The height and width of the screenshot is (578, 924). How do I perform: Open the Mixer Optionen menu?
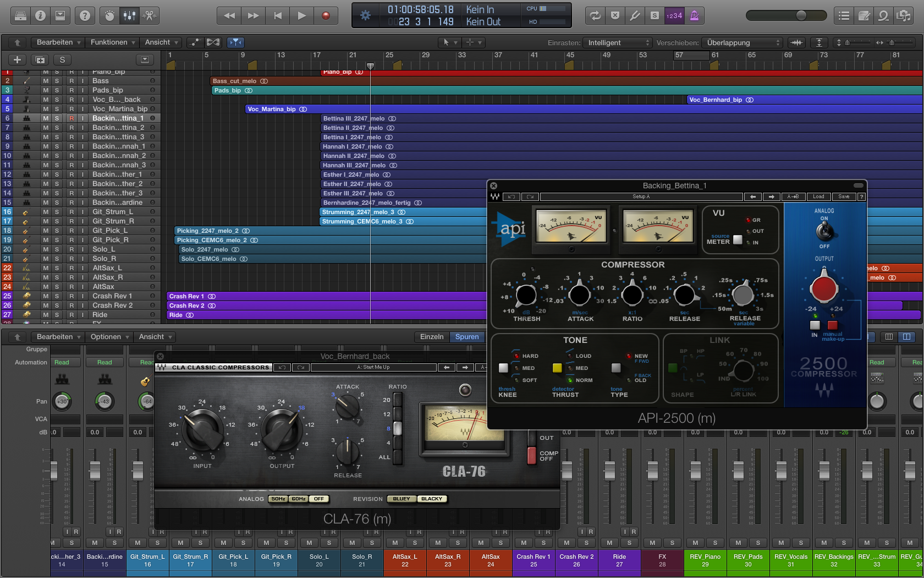coord(109,337)
